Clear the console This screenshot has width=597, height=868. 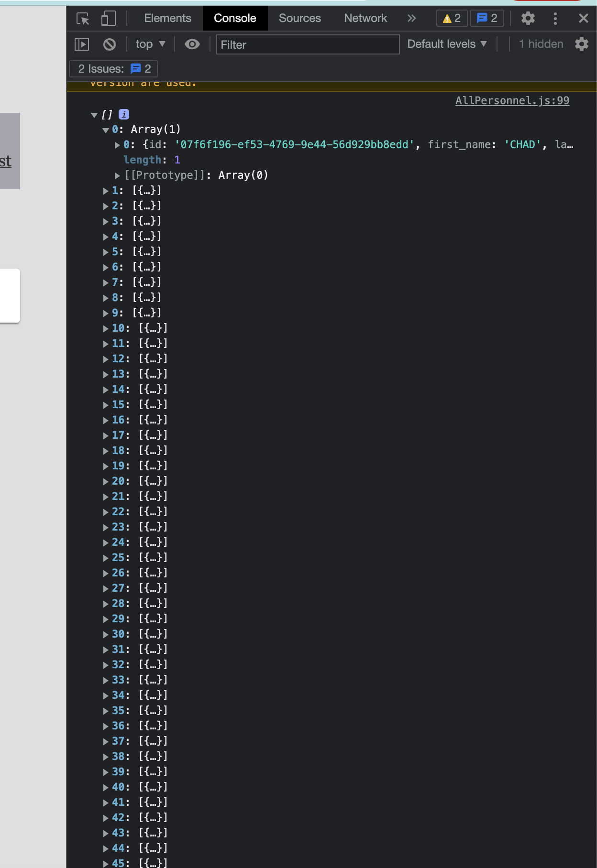pyautogui.click(x=110, y=44)
